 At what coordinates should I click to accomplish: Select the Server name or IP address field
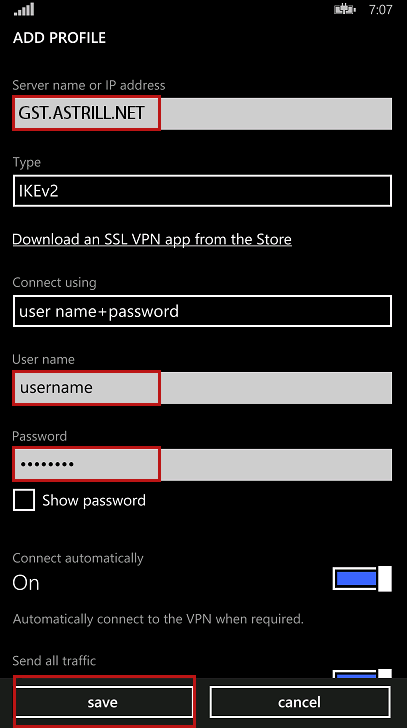pos(202,113)
